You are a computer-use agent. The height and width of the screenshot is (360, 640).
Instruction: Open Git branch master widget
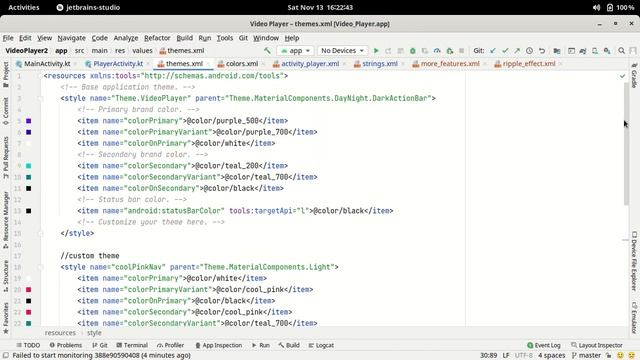tap(586, 356)
